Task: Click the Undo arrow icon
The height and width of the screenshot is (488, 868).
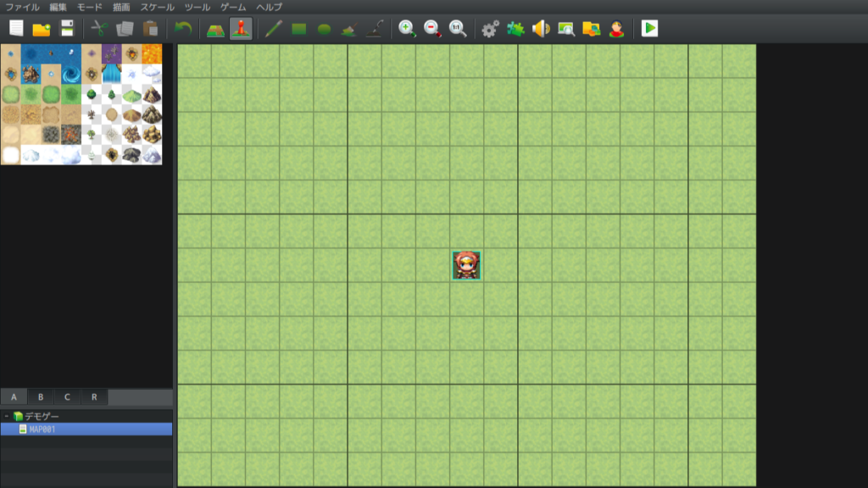Action: point(182,29)
